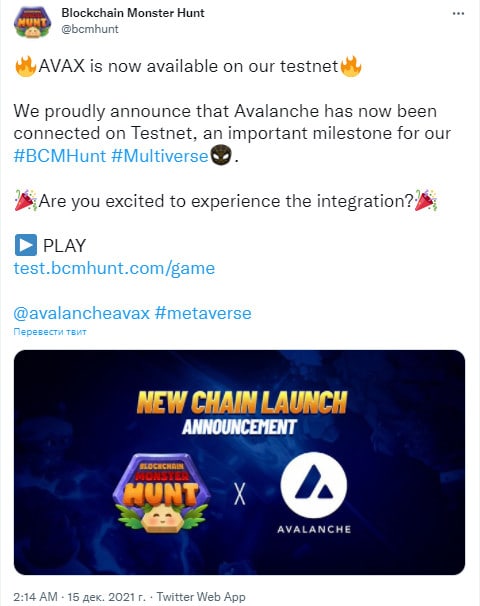
Task: Click the Twitter Web App source label
Action: pos(201,597)
